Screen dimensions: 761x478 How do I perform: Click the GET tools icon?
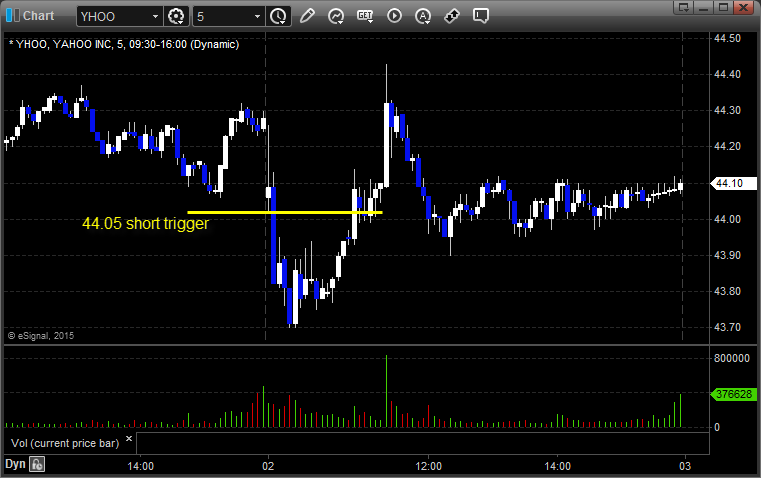(x=365, y=16)
